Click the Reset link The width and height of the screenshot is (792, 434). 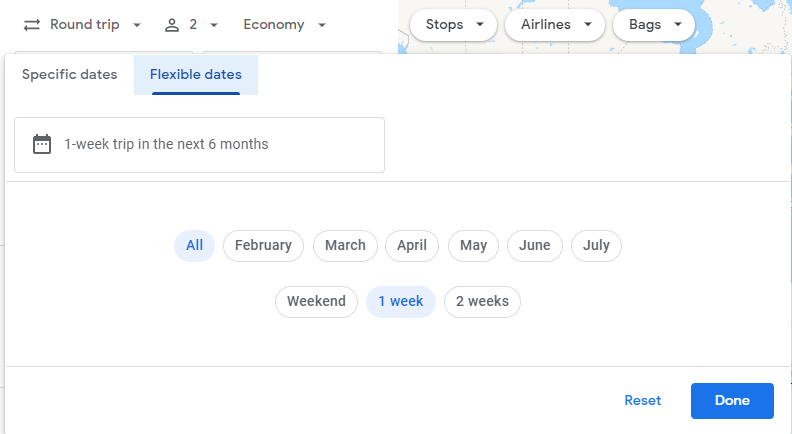(x=642, y=401)
